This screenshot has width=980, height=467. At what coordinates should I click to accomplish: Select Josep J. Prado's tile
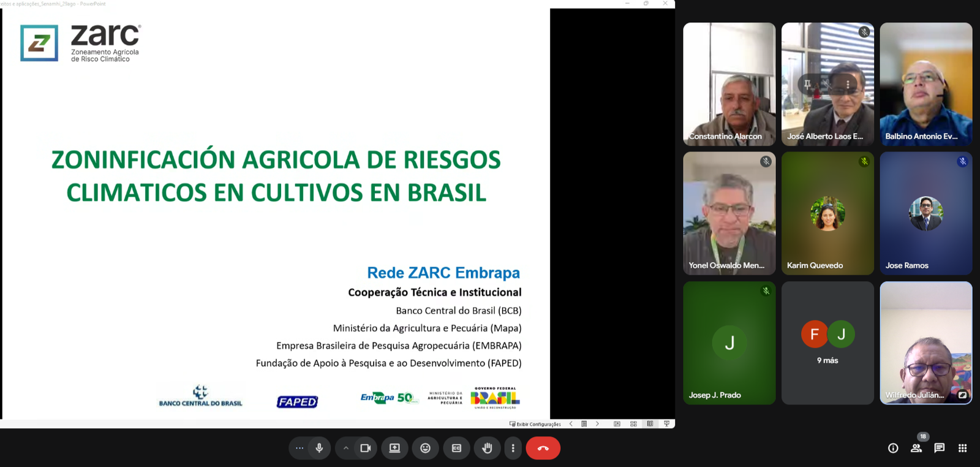point(729,343)
